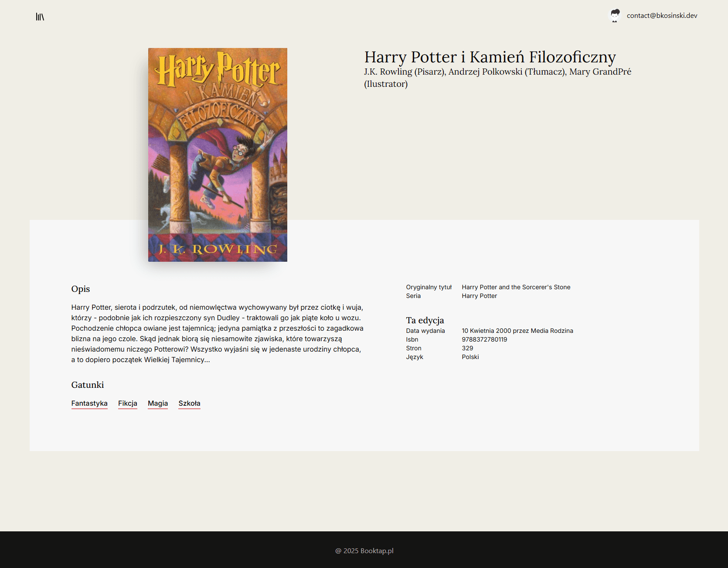Select the Magia genre tag
Viewport: 728px width, 568px height.
tap(157, 403)
